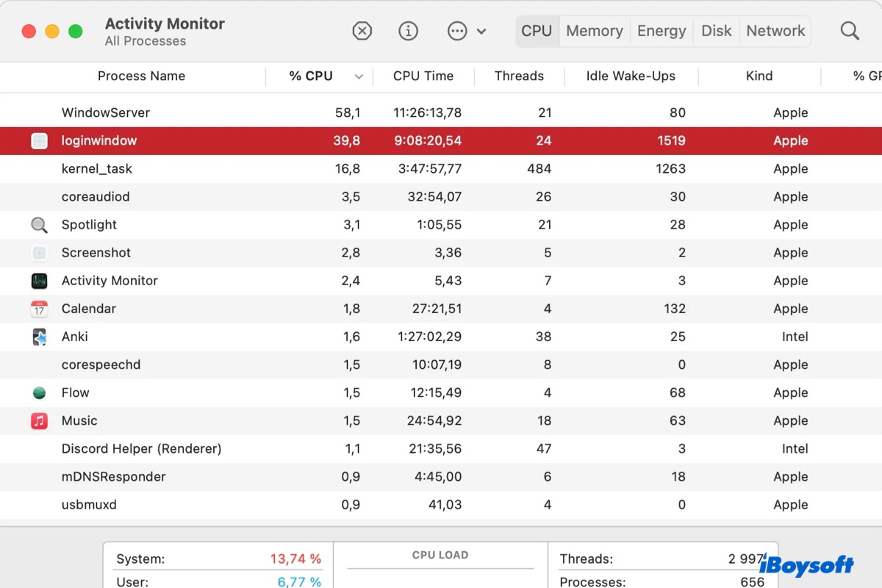Click the more options ellipsis icon
882x588 pixels.
pos(457,31)
